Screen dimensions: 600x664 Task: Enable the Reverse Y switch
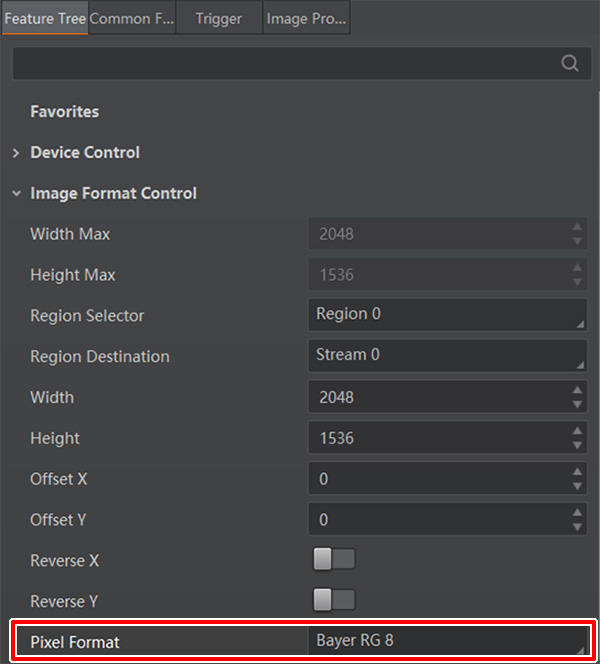(334, 600)
